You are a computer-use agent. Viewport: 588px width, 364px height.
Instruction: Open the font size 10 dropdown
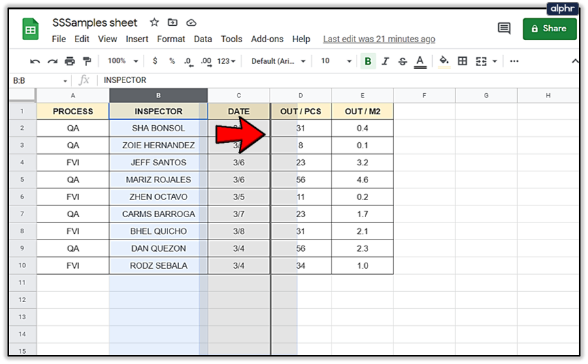(336, 61)
